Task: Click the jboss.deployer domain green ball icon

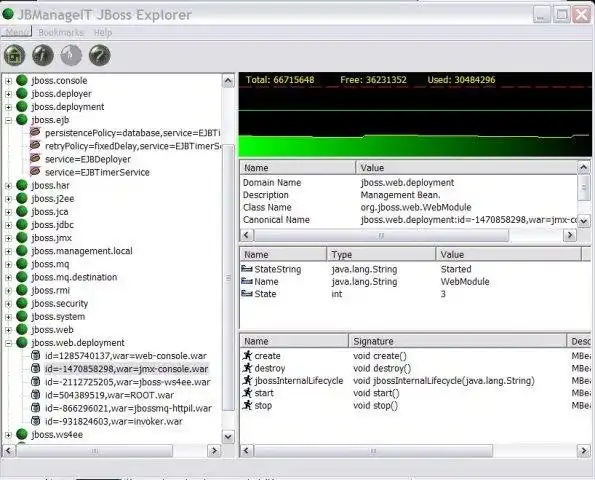Action: (22, 93)
